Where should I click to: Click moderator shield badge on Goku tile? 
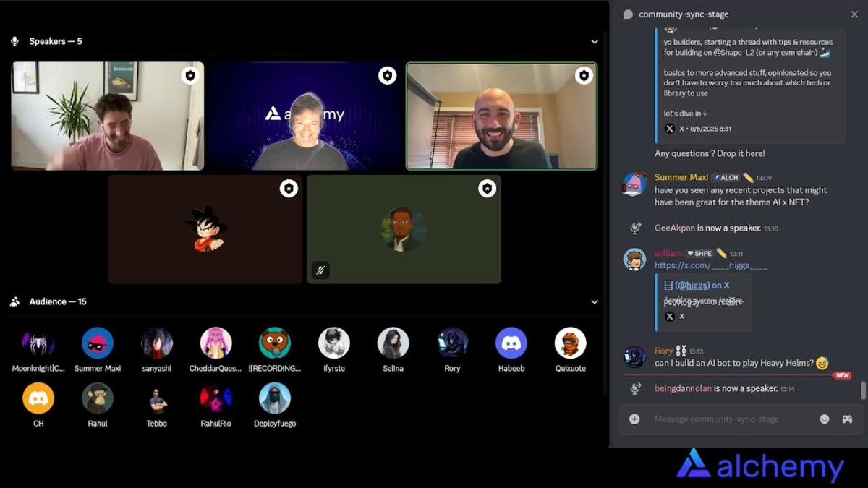tap(289, 189)
